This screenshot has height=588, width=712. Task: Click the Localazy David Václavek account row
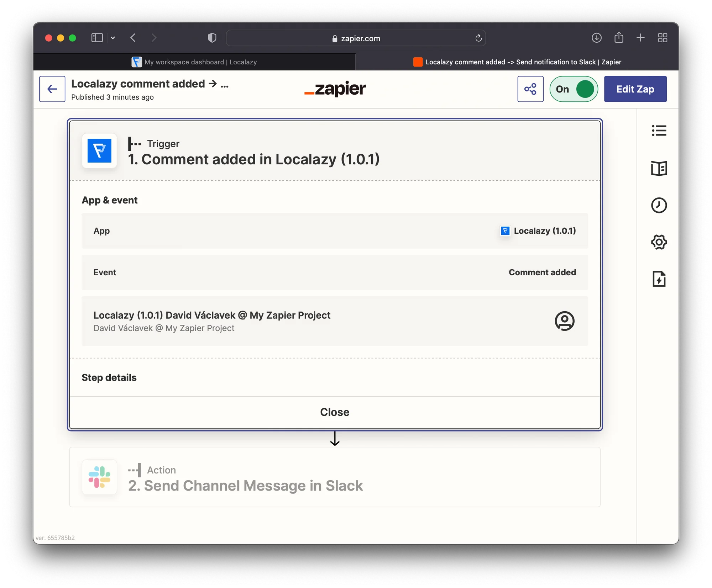(x=335, y=321)
